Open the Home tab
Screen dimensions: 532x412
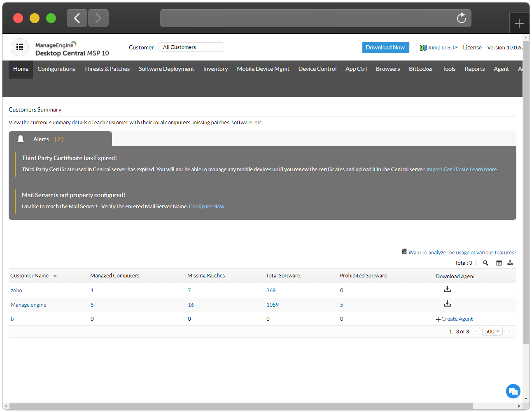click(x=21, y=69)
